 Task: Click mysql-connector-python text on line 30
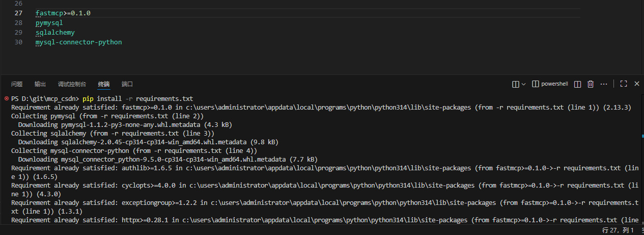(79, 42)
